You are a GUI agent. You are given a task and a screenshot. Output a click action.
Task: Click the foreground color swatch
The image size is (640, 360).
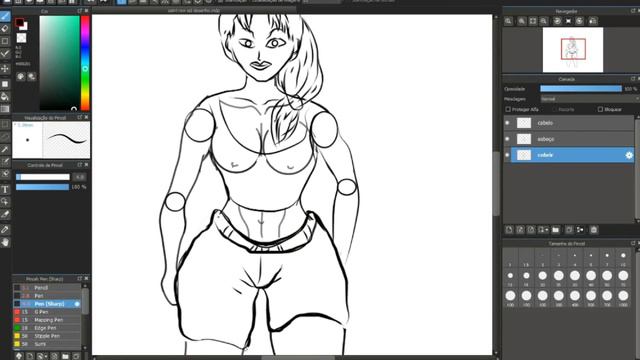pos(19,23)
